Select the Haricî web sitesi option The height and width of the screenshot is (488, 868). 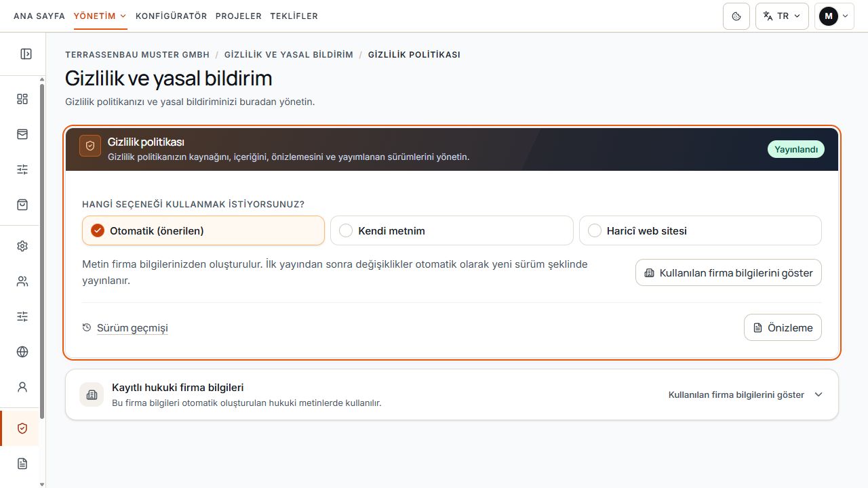click(700, 230)
